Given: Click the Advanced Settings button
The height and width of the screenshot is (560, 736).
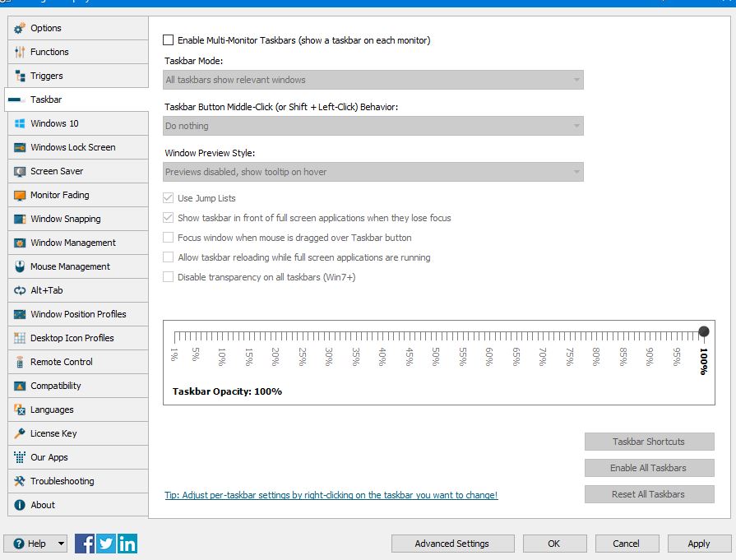Looking at the screenshot, I should click(x=452, y=544).
